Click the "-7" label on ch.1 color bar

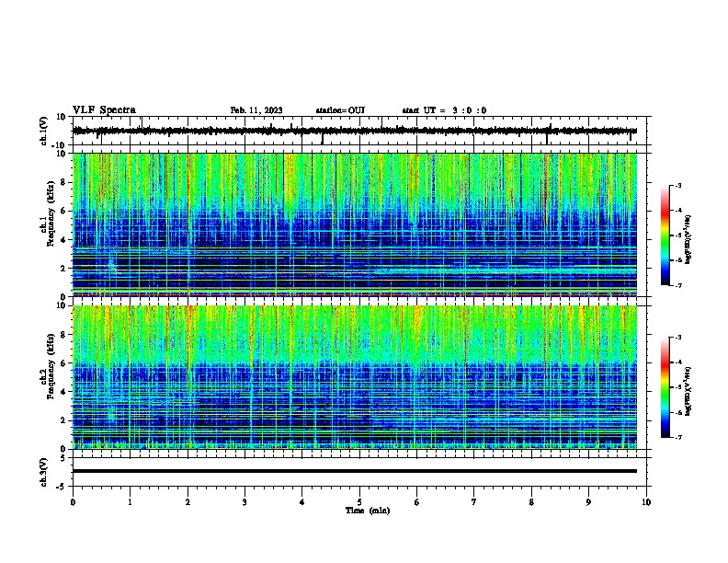pyautogui.click(x=677, y=285)
